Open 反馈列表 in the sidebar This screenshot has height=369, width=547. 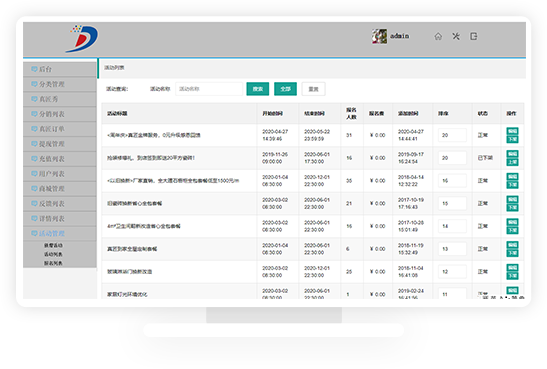click(x=60, y=204)
